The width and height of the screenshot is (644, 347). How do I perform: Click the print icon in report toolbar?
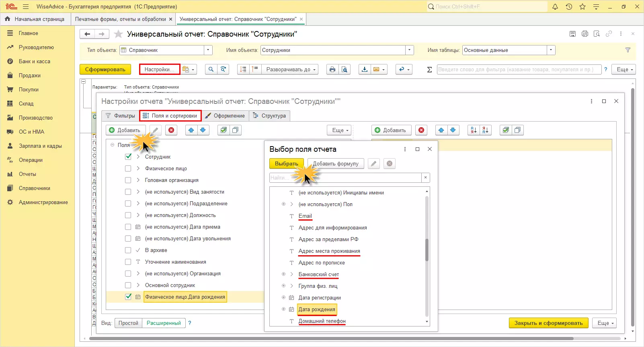pyautogui.click(x=332, y=70)
